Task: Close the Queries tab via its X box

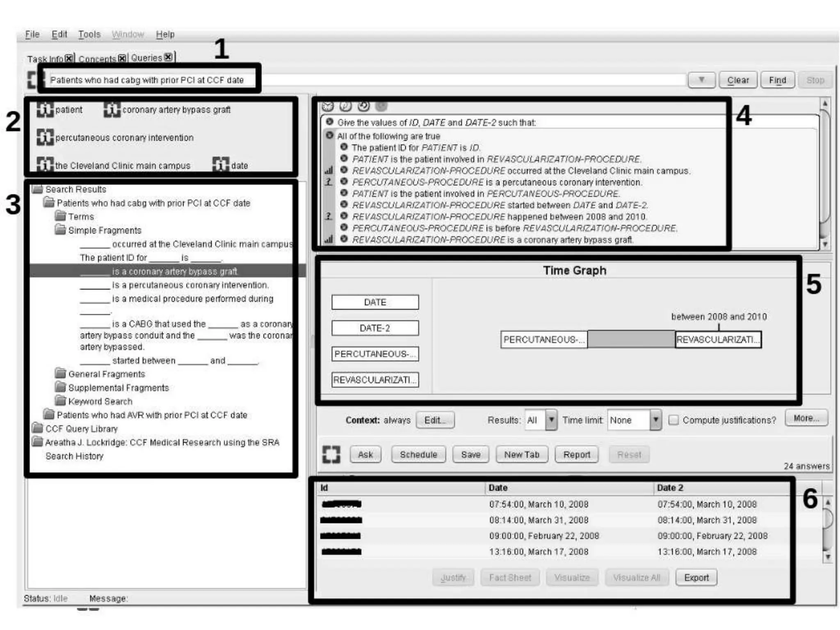Action: point(168,57)
